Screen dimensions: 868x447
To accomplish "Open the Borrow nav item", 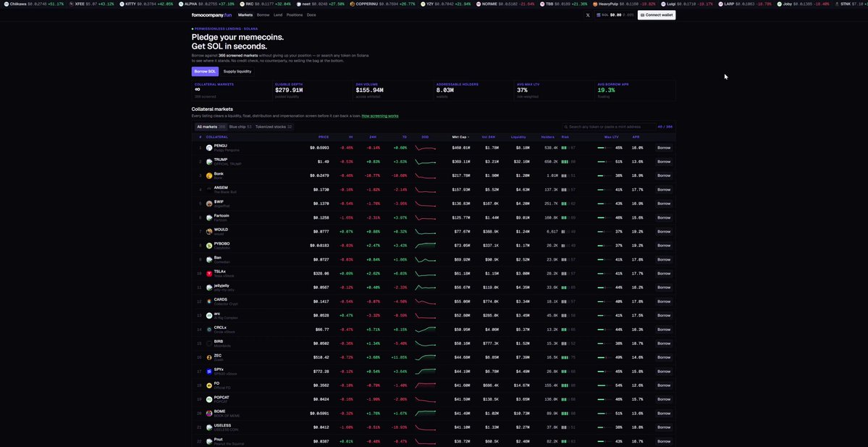I will pyautogui.click(x=263, y=15).
